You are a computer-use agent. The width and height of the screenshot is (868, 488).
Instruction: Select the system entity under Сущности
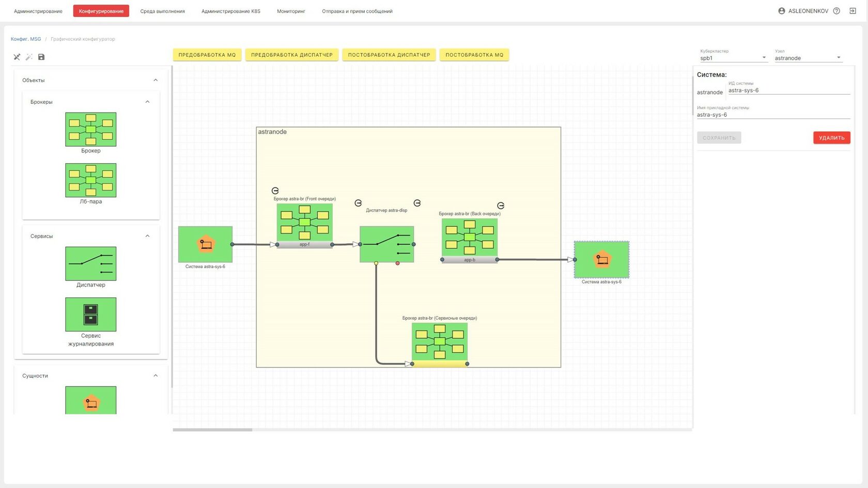click(x=91, y=400)
